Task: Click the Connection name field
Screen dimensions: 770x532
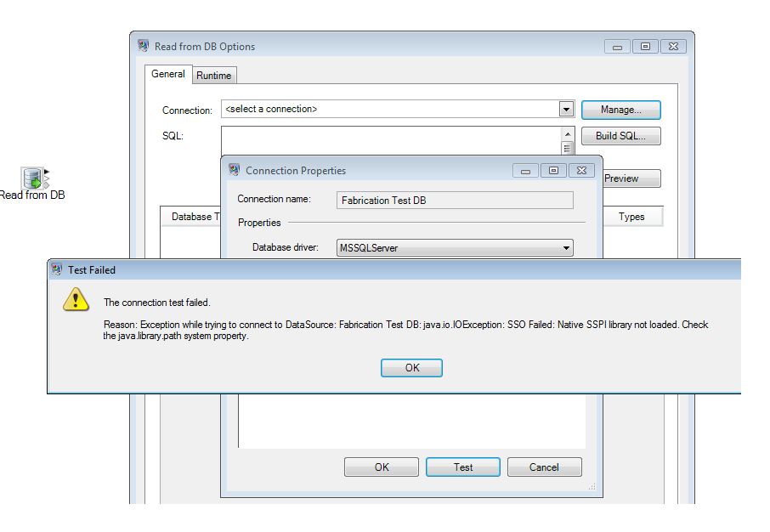Action: click(454, 201)
